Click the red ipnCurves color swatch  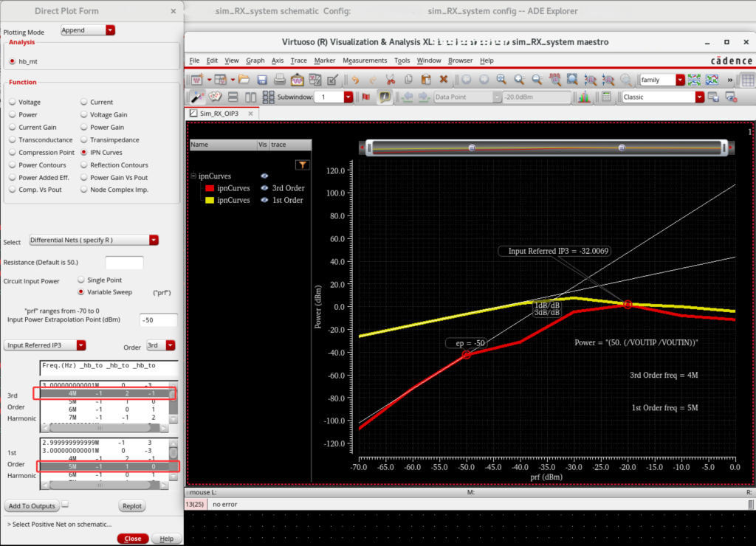tap(210, 188)
